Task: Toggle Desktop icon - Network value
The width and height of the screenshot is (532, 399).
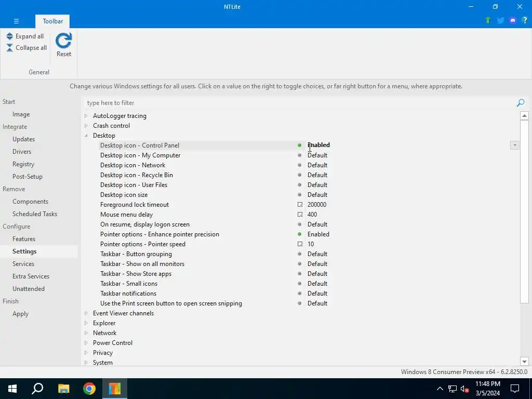Action: (x=317, y=165)
